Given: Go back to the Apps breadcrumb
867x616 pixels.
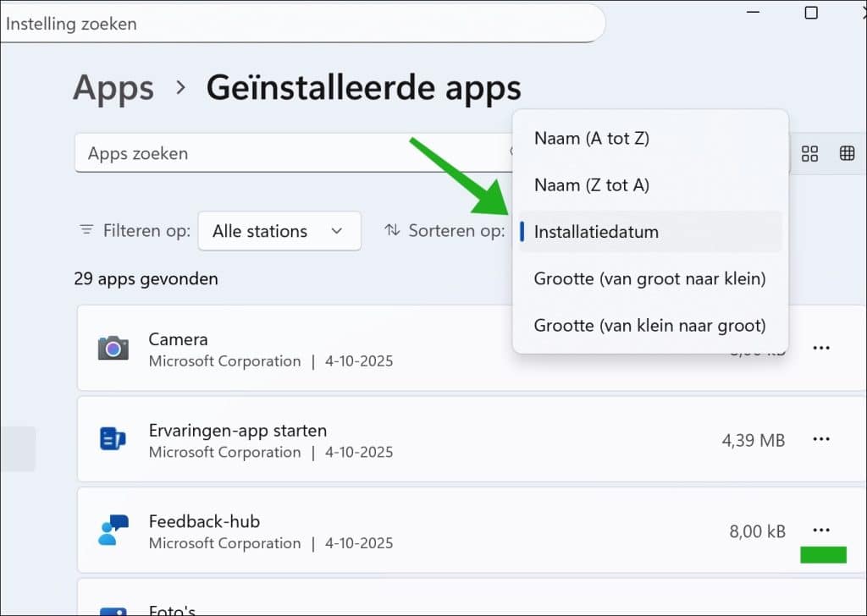Looking at the screenshot, I should coord(113,88).
